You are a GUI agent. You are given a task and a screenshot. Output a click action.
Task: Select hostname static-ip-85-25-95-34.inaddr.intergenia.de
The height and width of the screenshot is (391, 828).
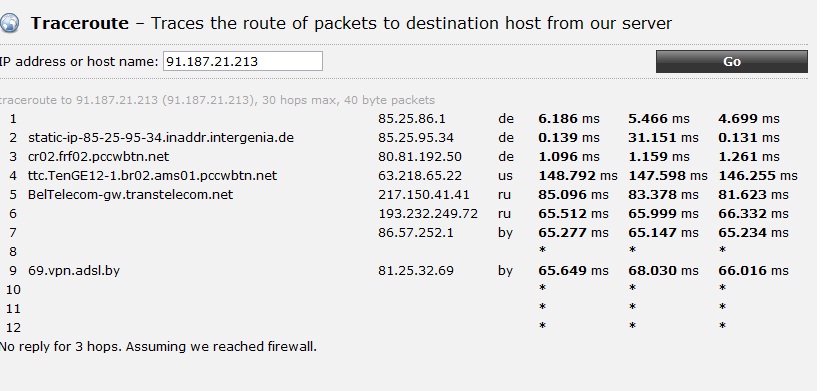tap(161, 138)
